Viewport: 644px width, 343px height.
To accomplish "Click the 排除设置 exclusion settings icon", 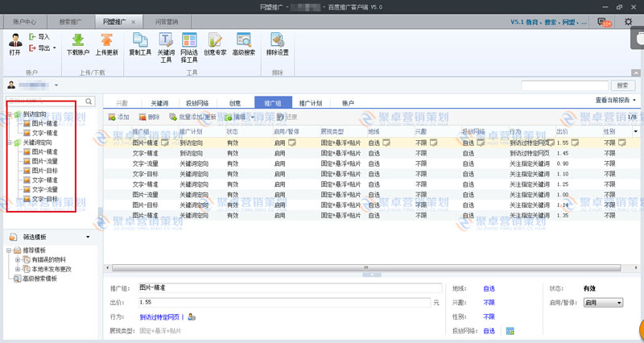I will 278,40.
